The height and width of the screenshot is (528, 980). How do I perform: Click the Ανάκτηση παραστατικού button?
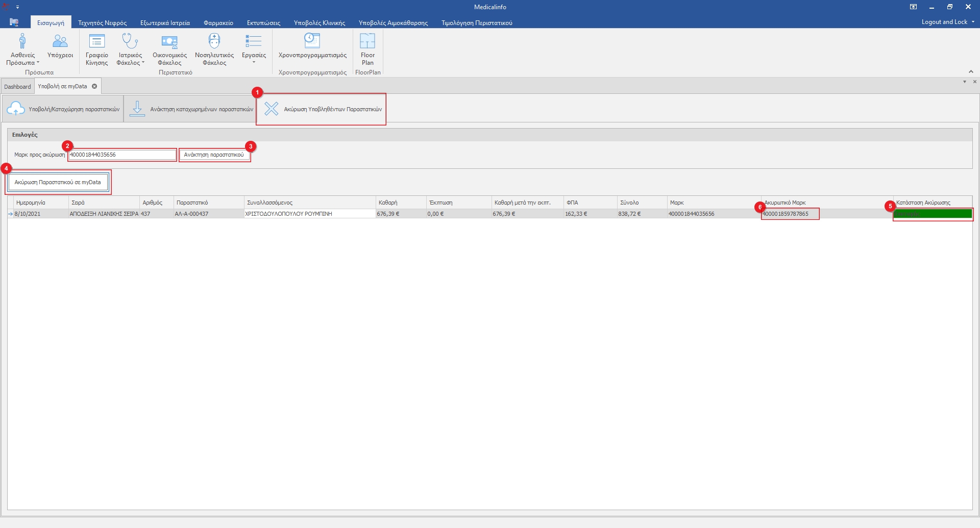(x=214, y=155)
